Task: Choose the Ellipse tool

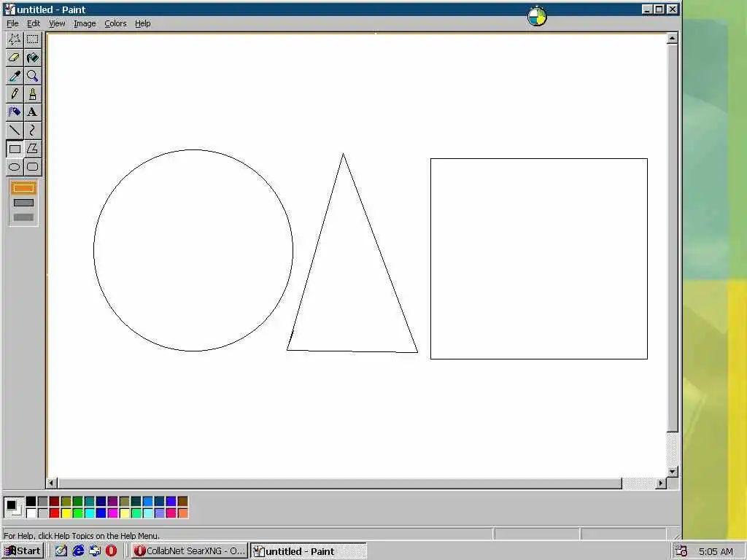Action: click(x=15, y=167)
